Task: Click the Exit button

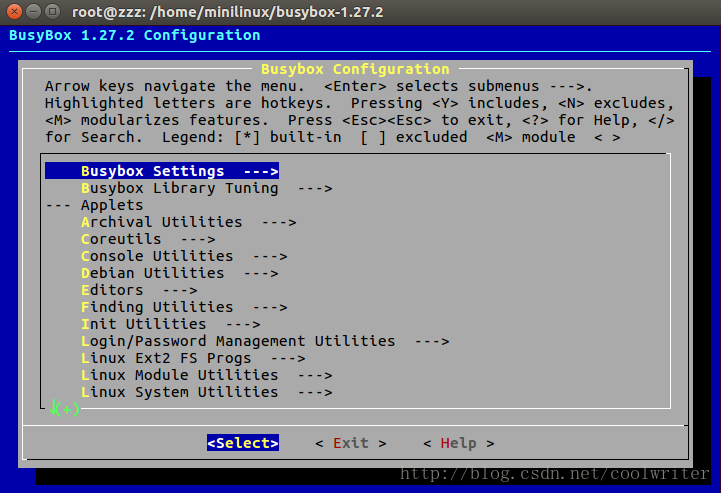Action: pos(351,443)
